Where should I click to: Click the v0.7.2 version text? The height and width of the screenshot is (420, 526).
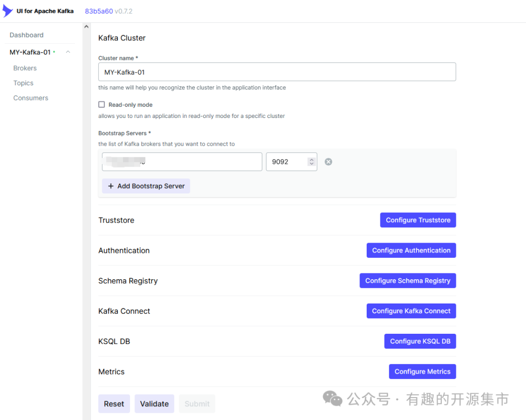point(123,11)
